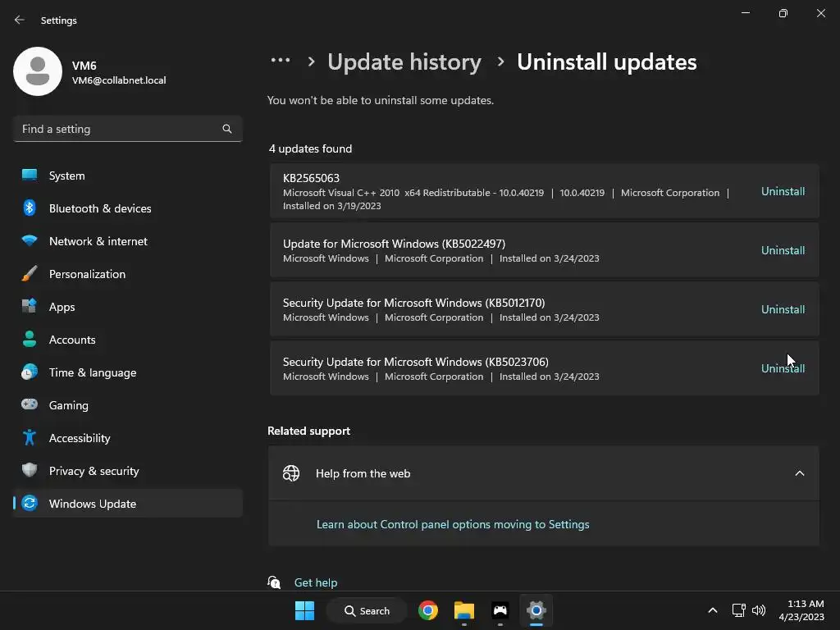Open the game controller app on taskbar

500,610
